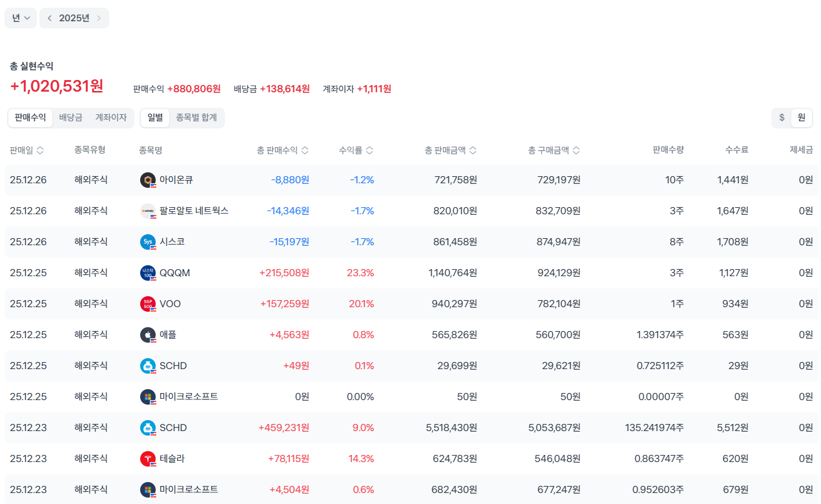Switch to the 배당금 tab
The width and height of the screenshot is (821, 504).
pos(70,117)
